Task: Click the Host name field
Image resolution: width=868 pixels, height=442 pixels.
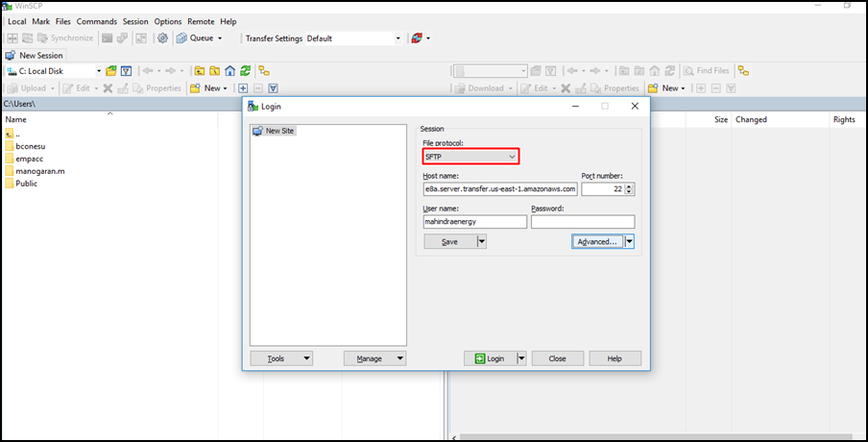Action: 500,189
